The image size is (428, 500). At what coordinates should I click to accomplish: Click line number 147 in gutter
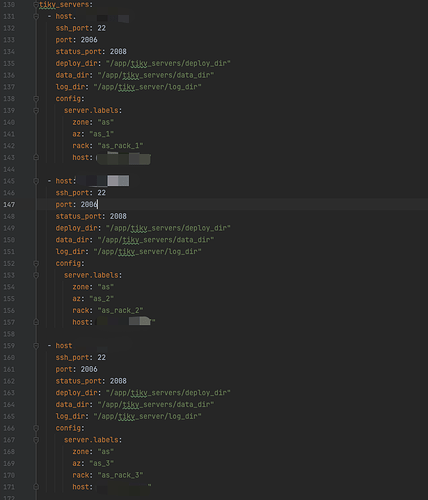coord(9,205)
